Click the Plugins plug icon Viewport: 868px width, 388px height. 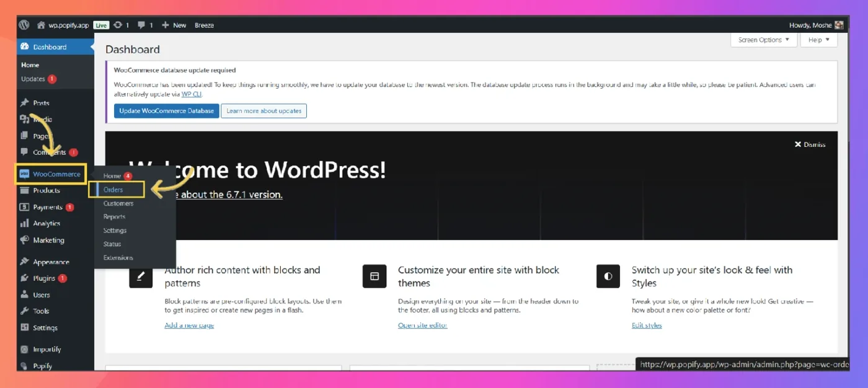[x=25, y=278]
